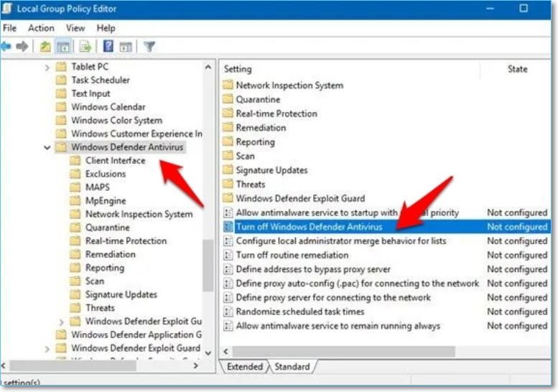Open the Help menu

click(x=106, y=28)
